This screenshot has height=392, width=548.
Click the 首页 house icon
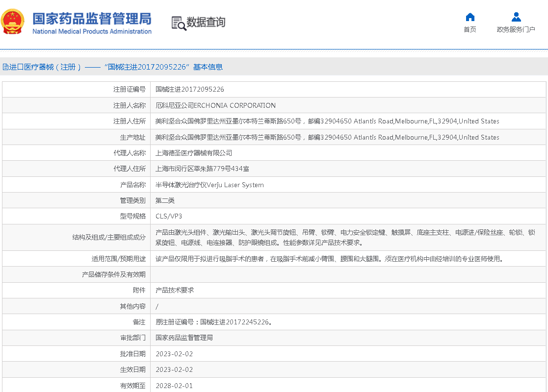tap(470, 17)
